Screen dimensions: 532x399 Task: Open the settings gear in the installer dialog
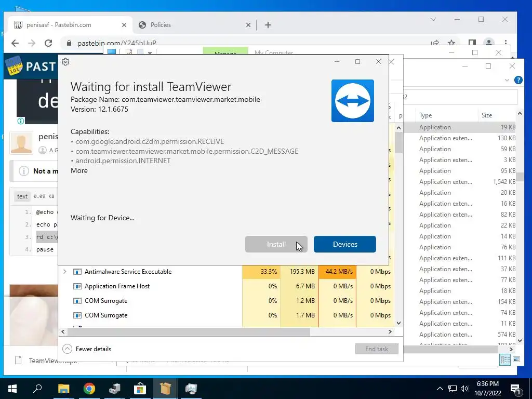[x=65, y=62]
